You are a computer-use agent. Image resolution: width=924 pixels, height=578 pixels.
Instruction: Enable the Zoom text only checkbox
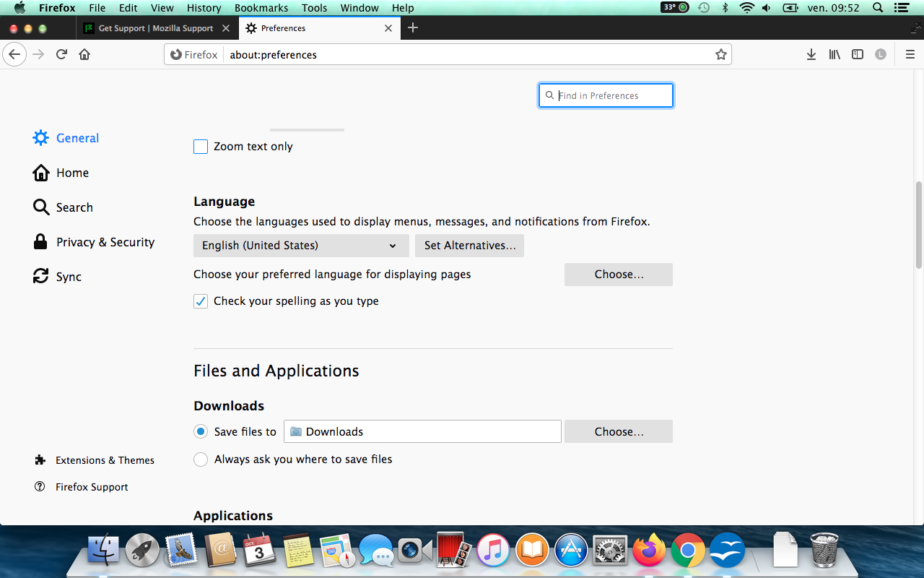coord(201,147)
